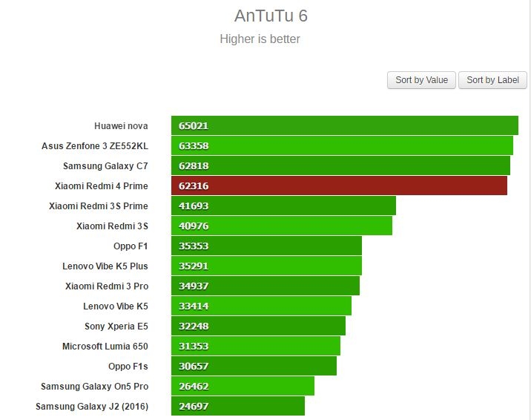
Task: Click the 'Oppo F1s' label
Action: click(128, 366)
